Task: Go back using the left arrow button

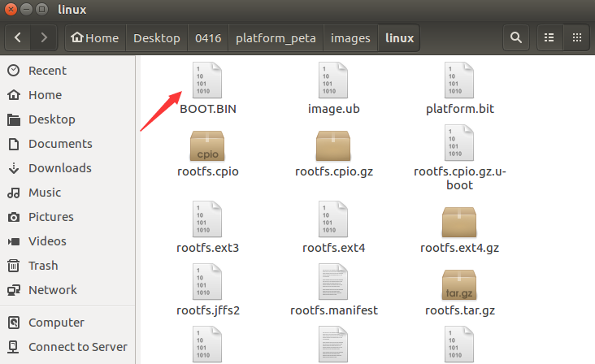Action: (x=17, y=37)
